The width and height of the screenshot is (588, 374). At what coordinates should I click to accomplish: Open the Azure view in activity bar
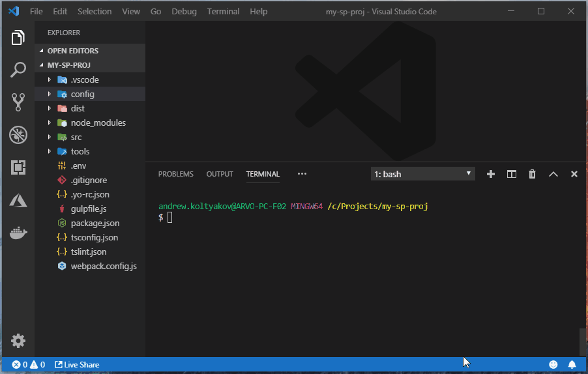tap(18, 201)
